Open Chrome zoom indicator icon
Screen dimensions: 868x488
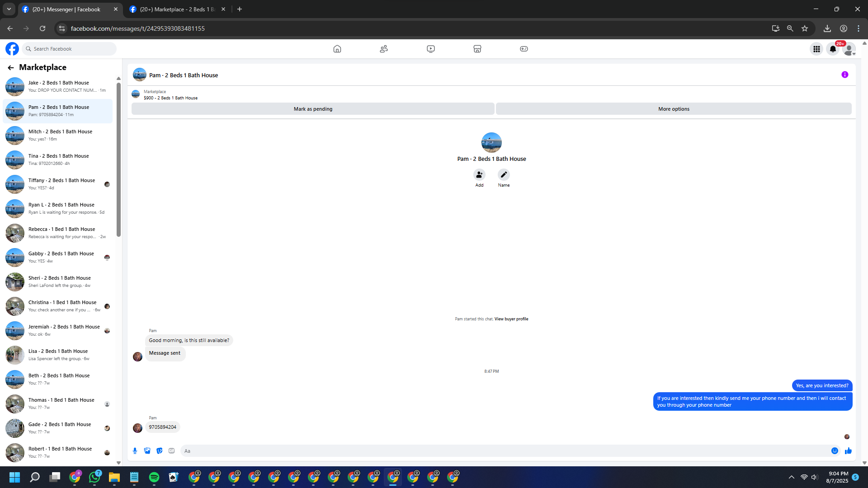pos(790,28)
